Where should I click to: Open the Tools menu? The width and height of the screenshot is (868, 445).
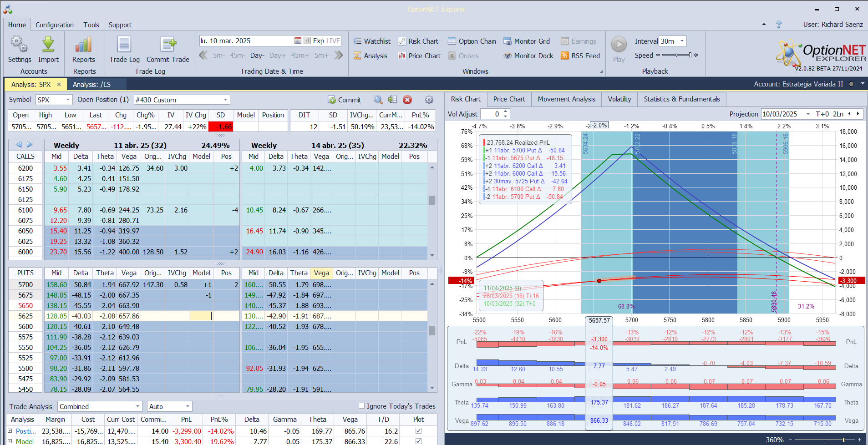91,25
